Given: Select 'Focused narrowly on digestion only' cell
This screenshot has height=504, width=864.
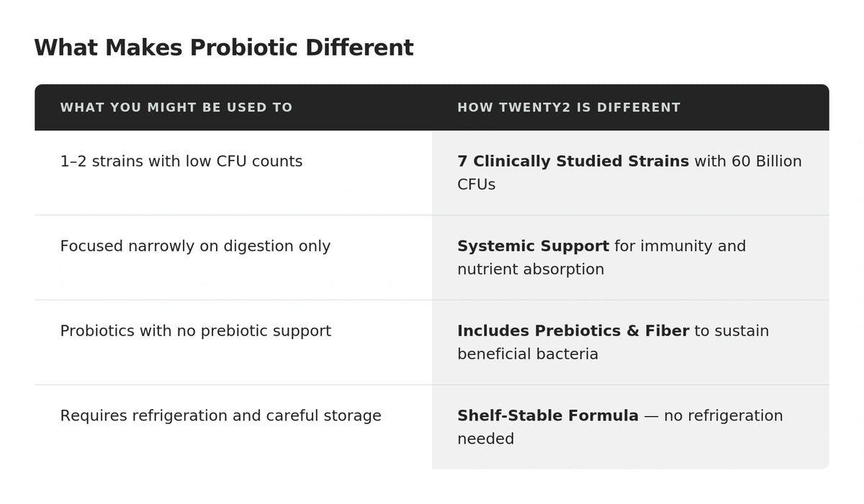Looking at the screenshot, I should (195, 246).
